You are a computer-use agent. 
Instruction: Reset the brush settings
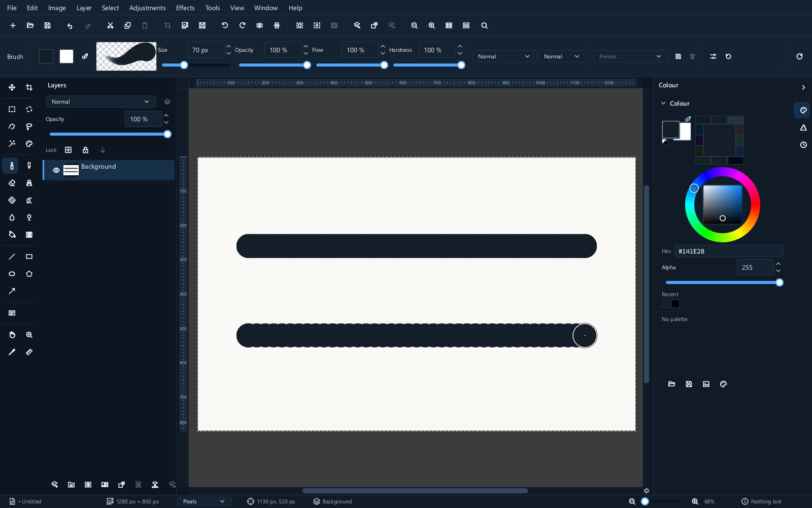[x=728, y=56]
